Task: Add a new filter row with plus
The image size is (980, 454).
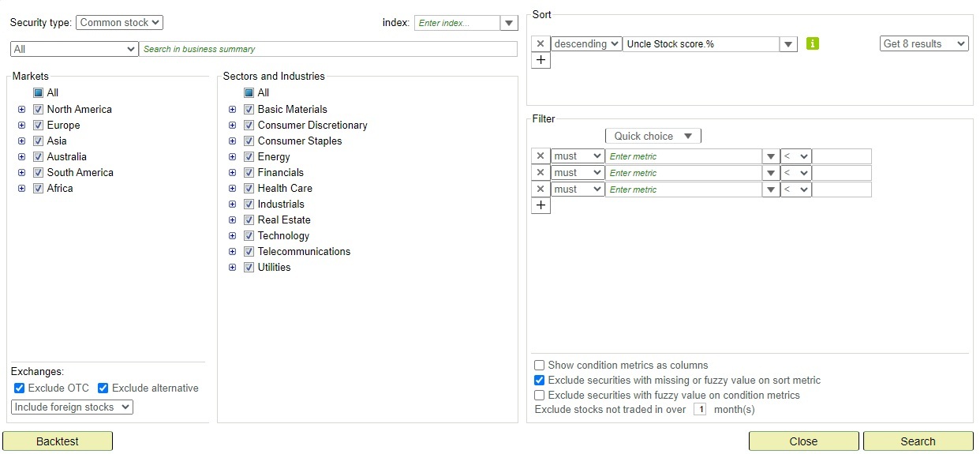Action: pyautogui.click(x=540, y=206)
